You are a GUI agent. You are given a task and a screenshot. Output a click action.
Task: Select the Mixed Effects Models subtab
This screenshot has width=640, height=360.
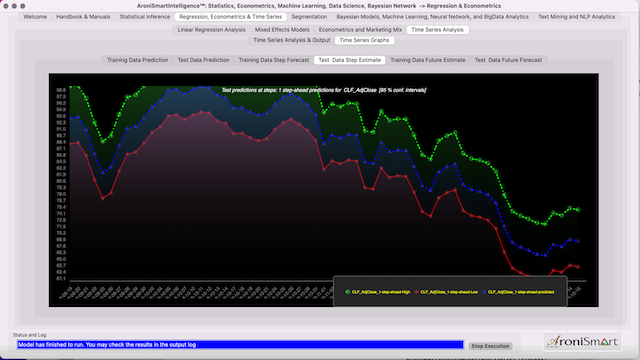coord(282,30)
